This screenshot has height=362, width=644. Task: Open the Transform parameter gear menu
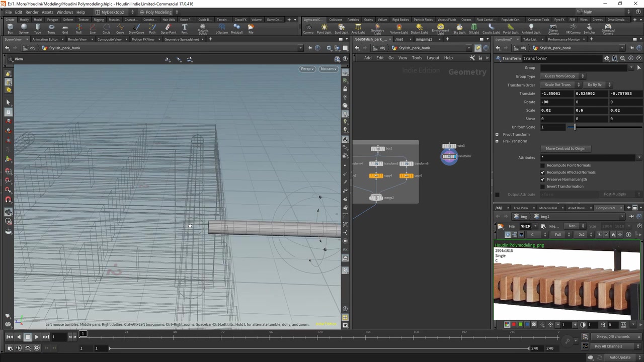606,58
